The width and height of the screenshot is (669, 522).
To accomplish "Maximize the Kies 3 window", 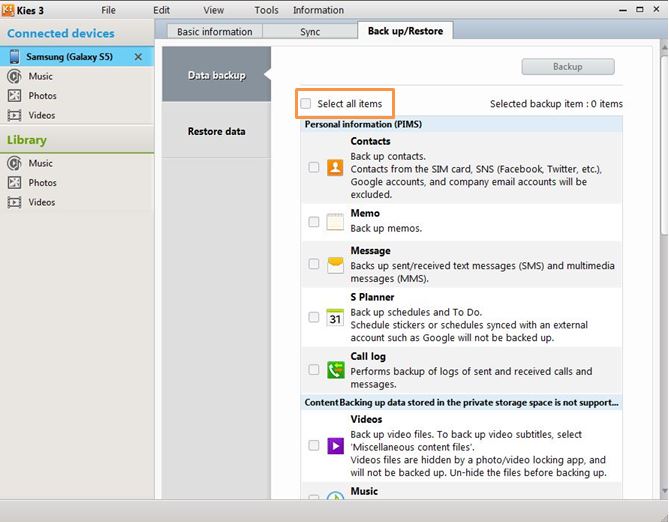I will point(640,9).
